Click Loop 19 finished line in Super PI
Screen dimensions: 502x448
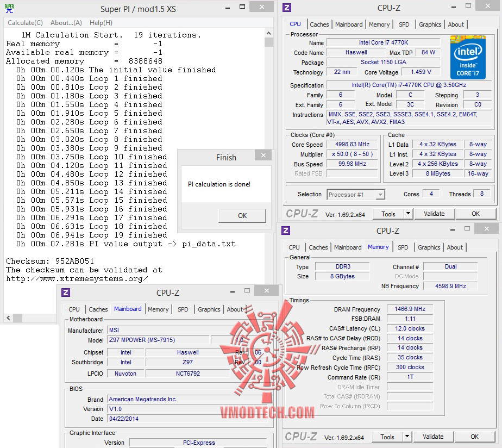(92, 235)
